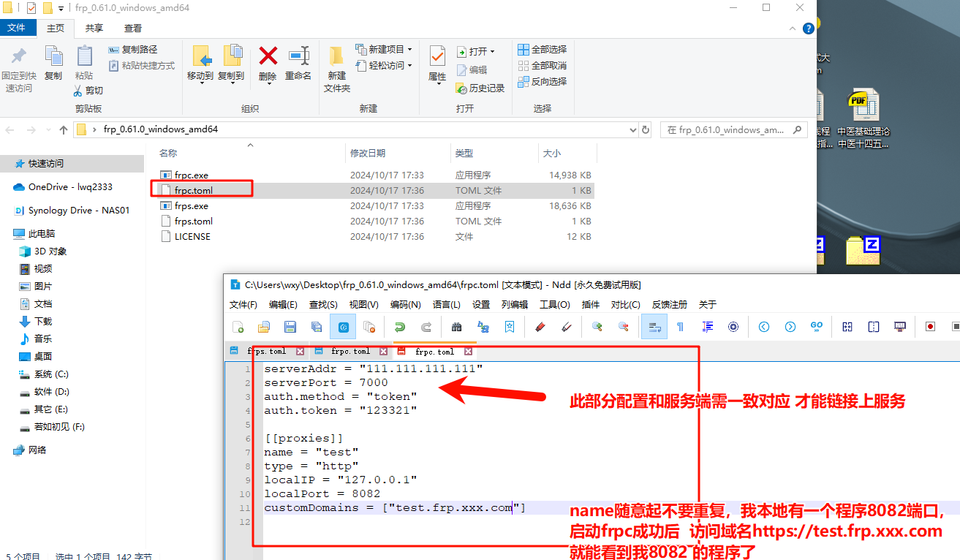Expand the 轻松访问 dropdown
The height and width of the screenshot is (560, 960).
[409, 66]
